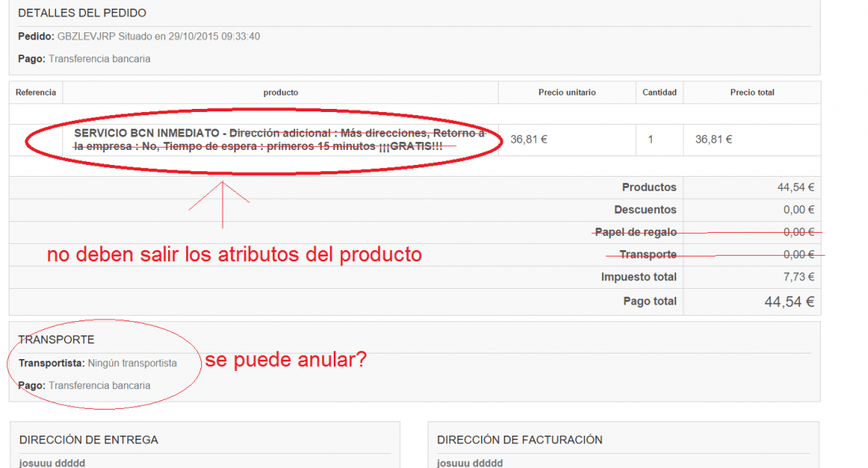Viewport: 868px width, 468px height.
Task: Click 'DIRECCIÓN DE FACTURACIÓN' heading
Action: tap(519, 440)
